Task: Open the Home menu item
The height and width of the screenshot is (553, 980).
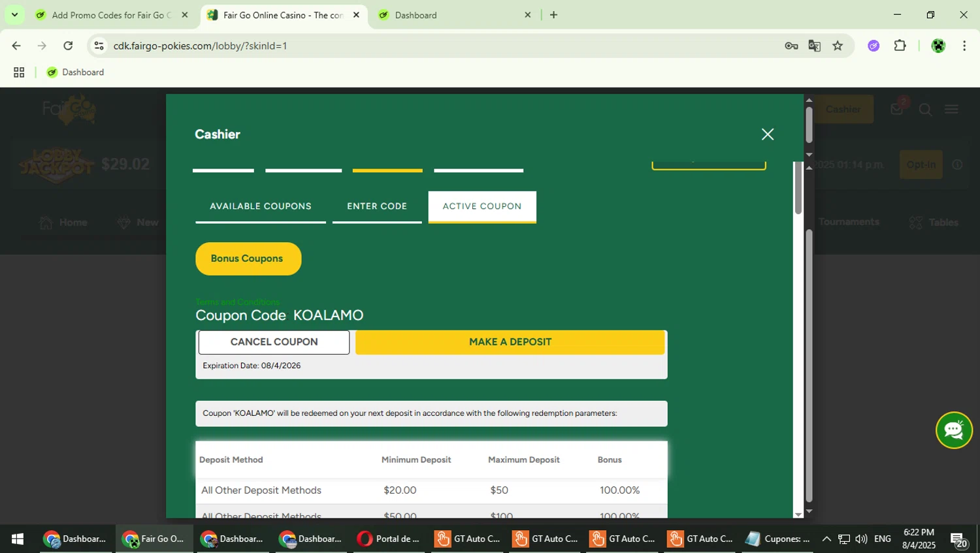Action: [63, 223]
